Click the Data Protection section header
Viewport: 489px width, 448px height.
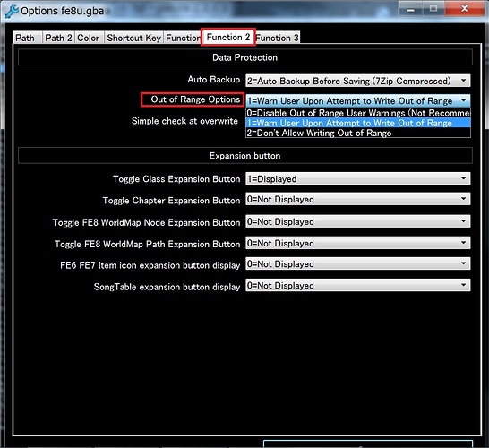point(245,57)
